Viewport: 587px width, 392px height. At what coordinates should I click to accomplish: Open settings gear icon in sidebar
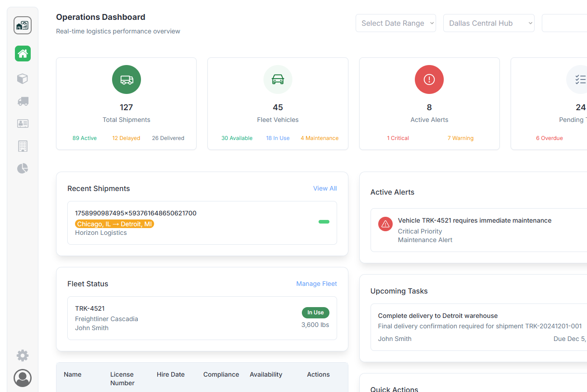click(23, 355)
